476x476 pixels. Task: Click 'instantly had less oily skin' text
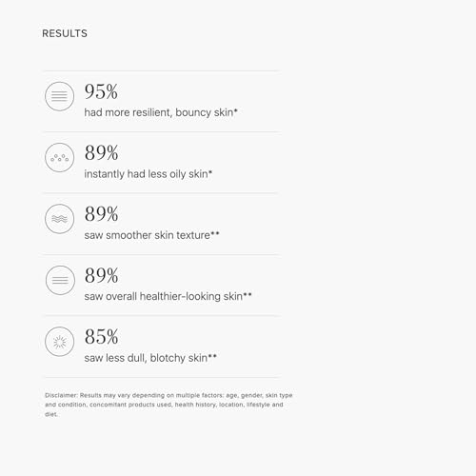coord(146,174)
